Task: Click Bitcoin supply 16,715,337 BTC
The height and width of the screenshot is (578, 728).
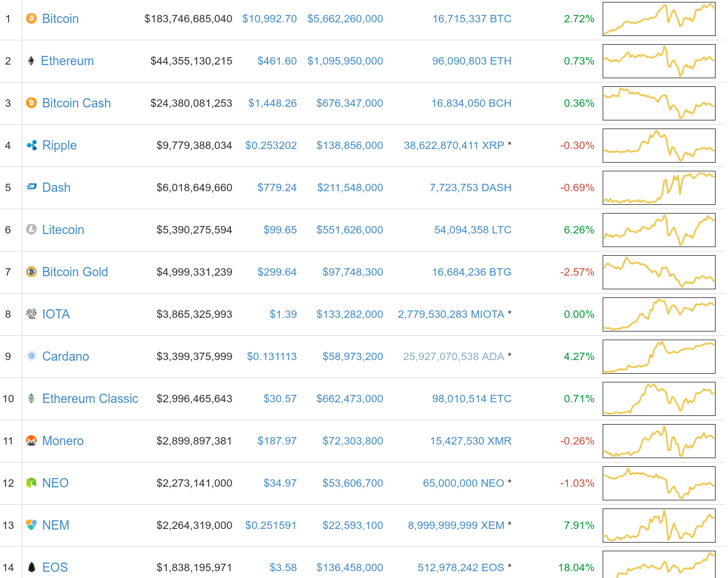Action: point(472,19)
